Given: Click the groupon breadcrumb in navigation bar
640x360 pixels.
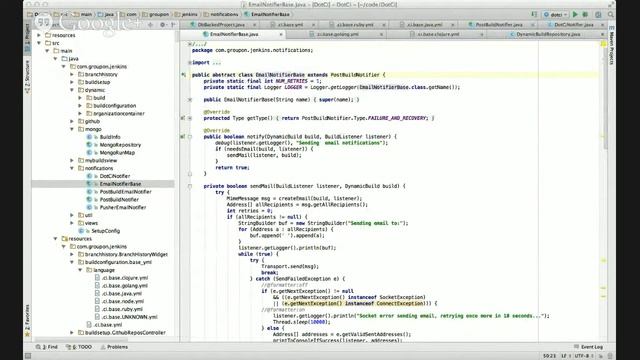Looking at the screenshot, I should [155, 14].
